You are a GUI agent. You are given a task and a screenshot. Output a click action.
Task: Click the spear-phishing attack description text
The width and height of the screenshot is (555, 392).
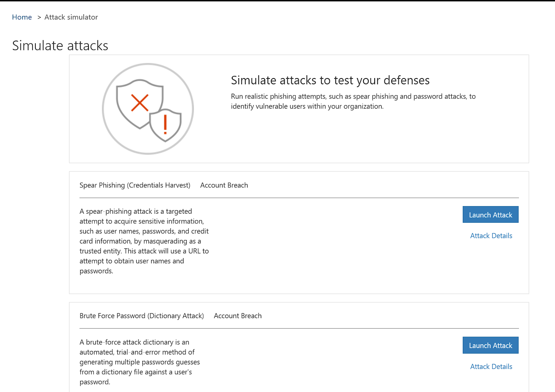pos(144,241)
